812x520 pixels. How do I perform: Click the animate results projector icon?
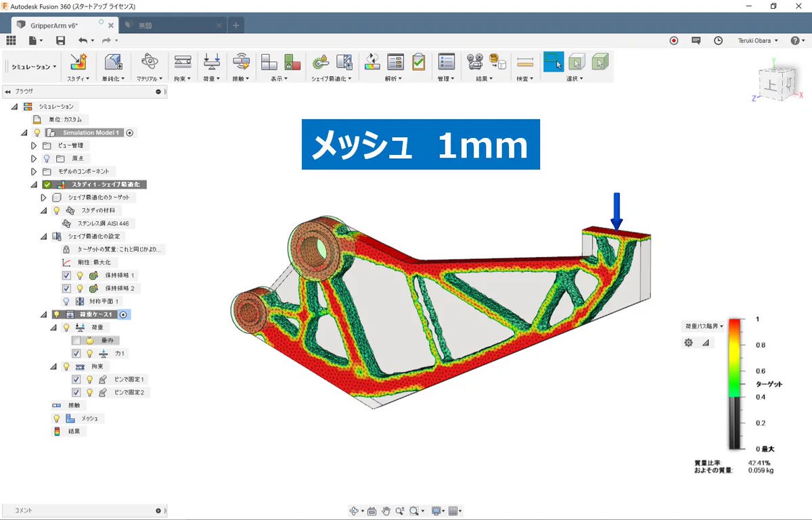476,63
